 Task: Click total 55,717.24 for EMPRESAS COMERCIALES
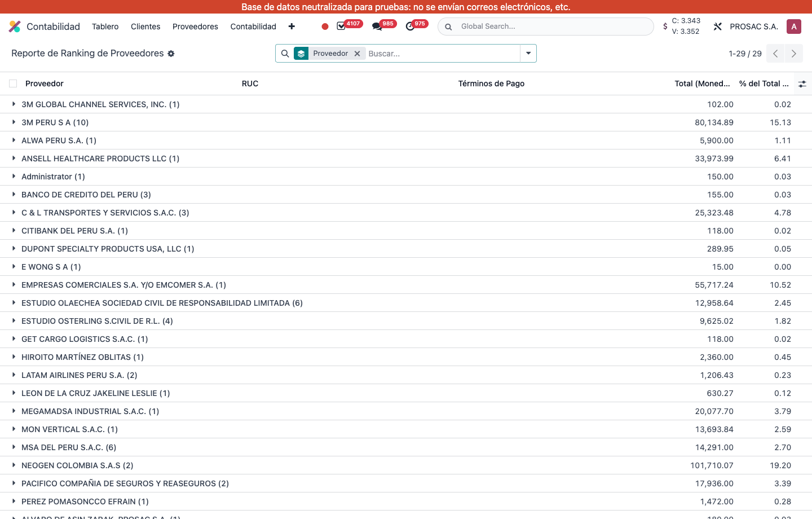click(x=714, y=285)
